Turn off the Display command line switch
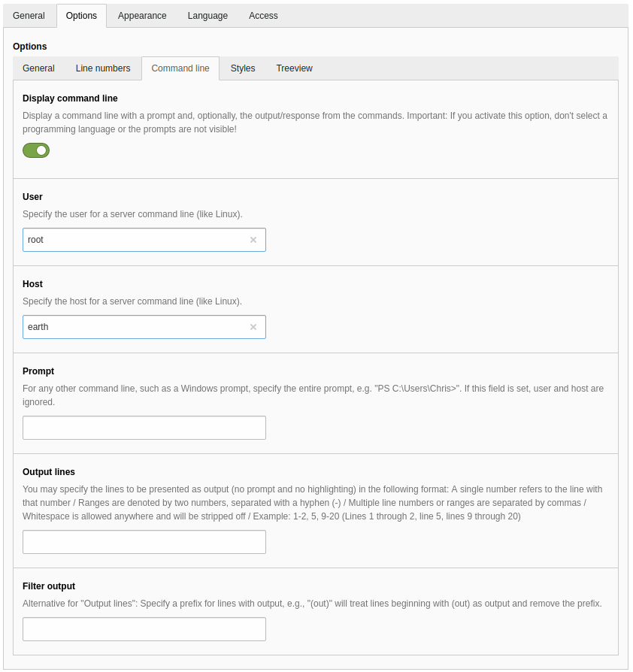This screenshot has height=672, width=633. (x=36, y=150)
